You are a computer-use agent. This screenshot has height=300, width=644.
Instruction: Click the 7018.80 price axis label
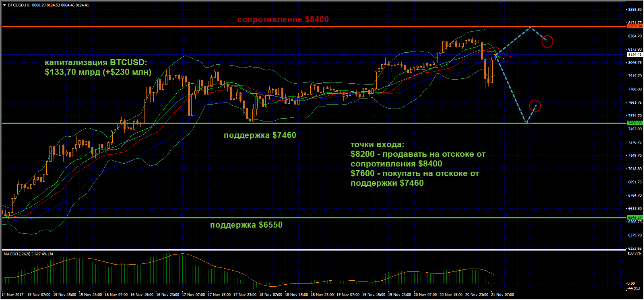click(x=635, y=168)
